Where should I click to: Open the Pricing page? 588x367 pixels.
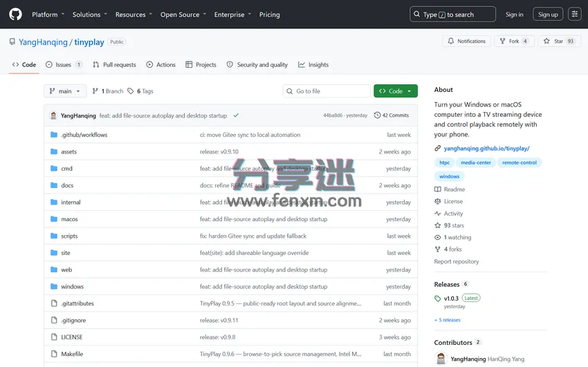[x=269, y=15]
